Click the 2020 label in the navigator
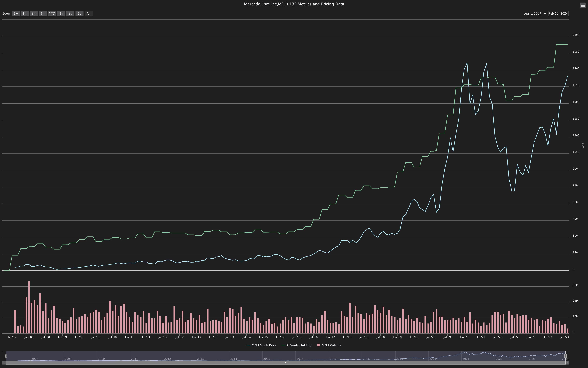The width and height of the screenshot is (588, 368). (x=432, y=359)
